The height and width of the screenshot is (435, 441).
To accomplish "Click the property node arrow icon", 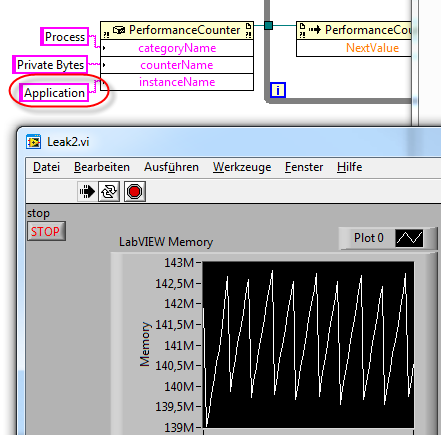I will click(x=315, y=30).
